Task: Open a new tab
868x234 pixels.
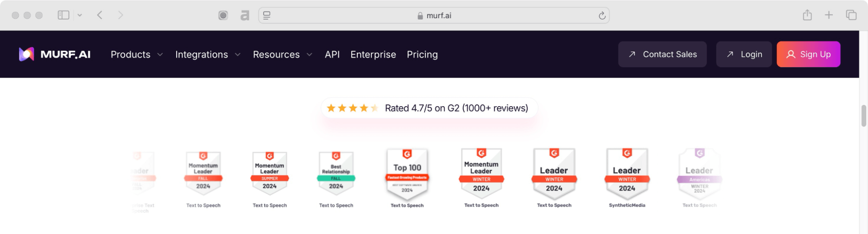Action: (x=829, y=15)
